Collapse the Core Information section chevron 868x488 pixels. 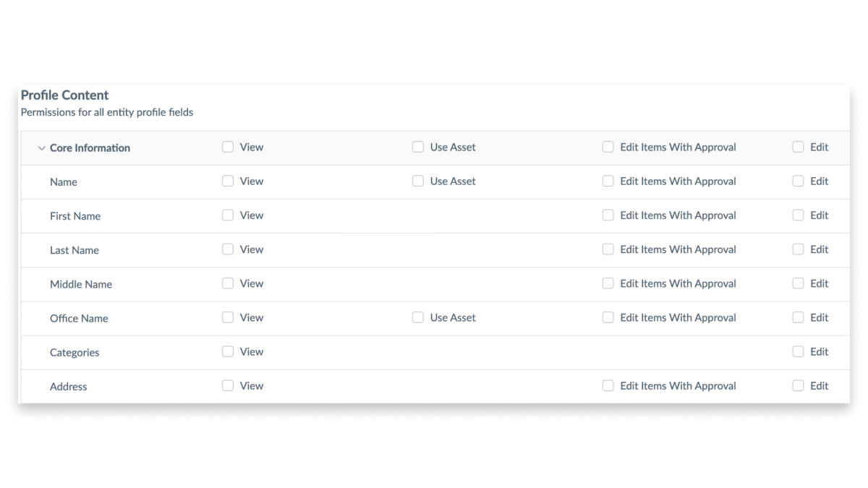coord(41,148)
